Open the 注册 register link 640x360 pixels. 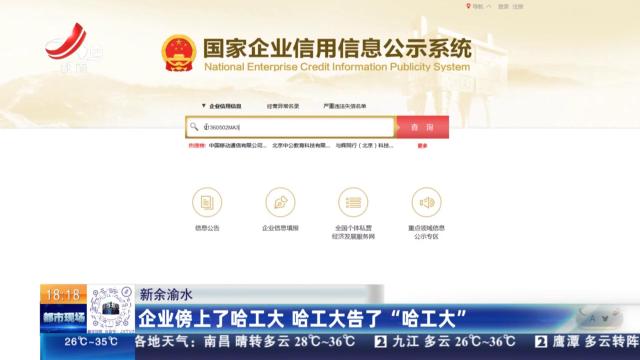click(518, 7)
